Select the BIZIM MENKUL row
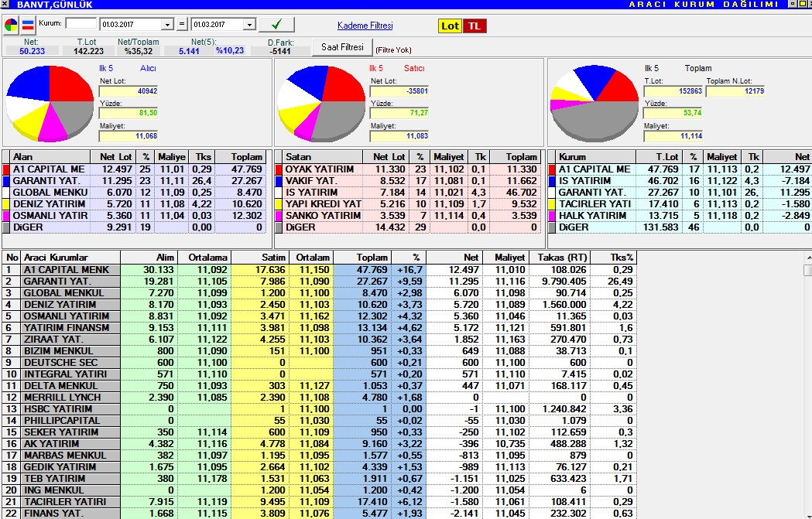The width and height of the screenshot is (812, 519). point(320,351)
